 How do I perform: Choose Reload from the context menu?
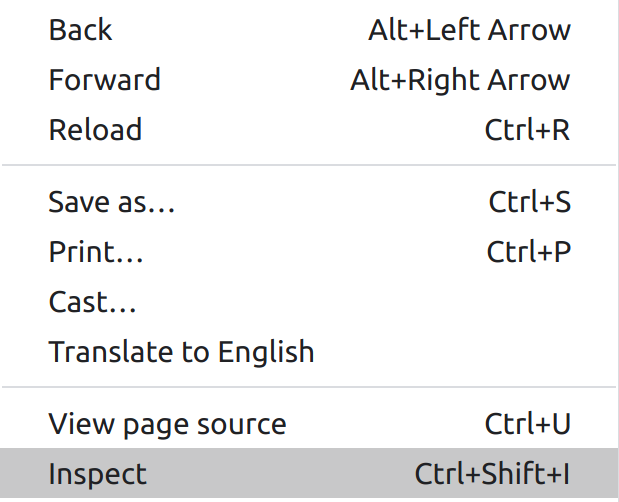(95, 130)
